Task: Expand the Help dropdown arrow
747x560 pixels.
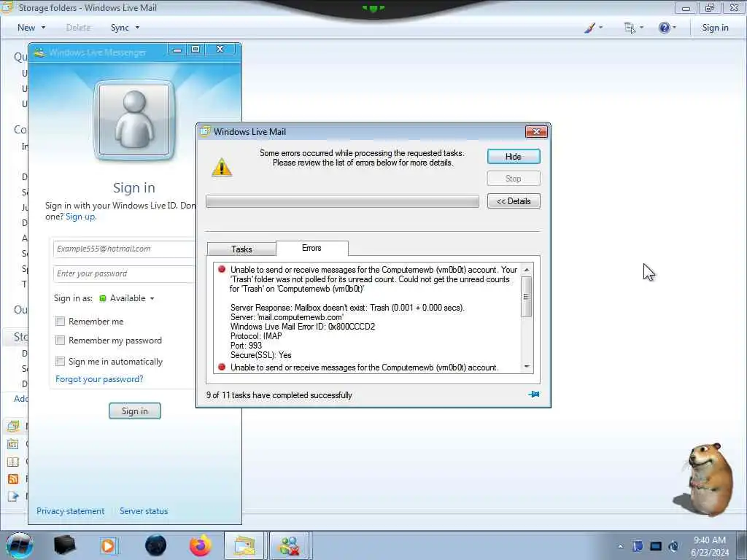Action: point(674,28)
